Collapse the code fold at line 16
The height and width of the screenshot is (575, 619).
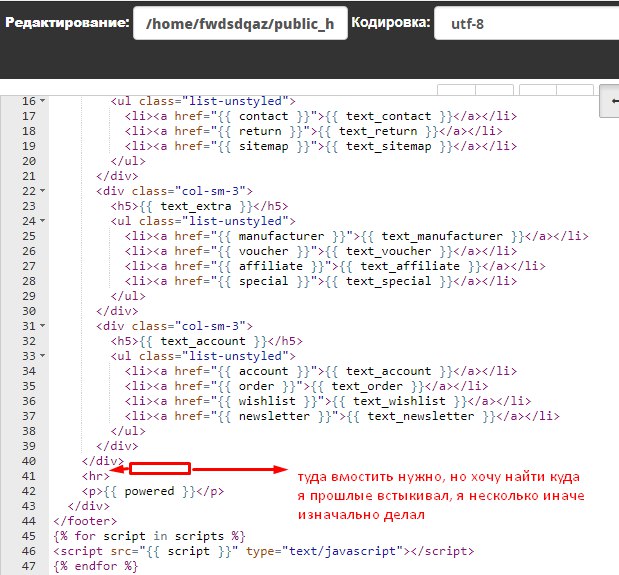(43, 101)
